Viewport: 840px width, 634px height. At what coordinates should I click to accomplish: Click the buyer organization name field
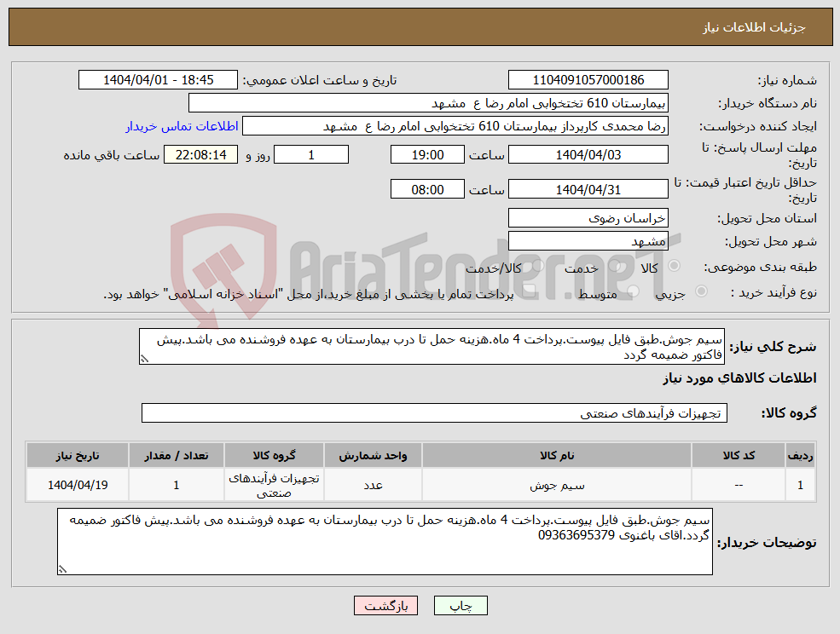(429, 103)
